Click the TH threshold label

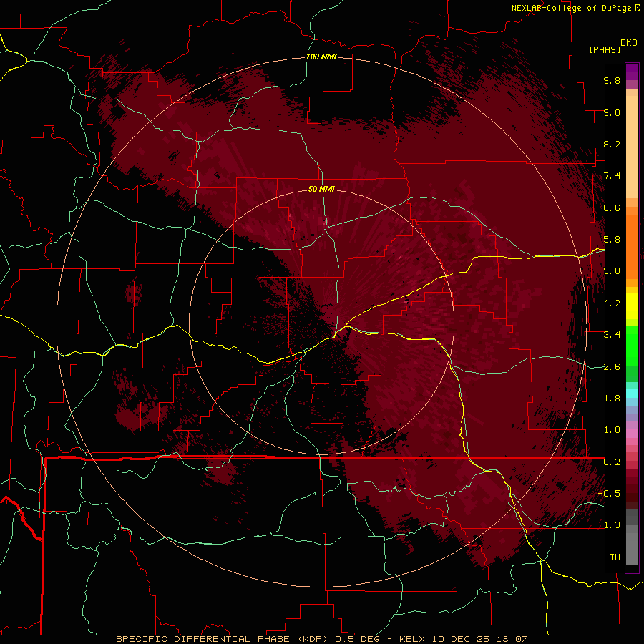[x=615, y=557]
